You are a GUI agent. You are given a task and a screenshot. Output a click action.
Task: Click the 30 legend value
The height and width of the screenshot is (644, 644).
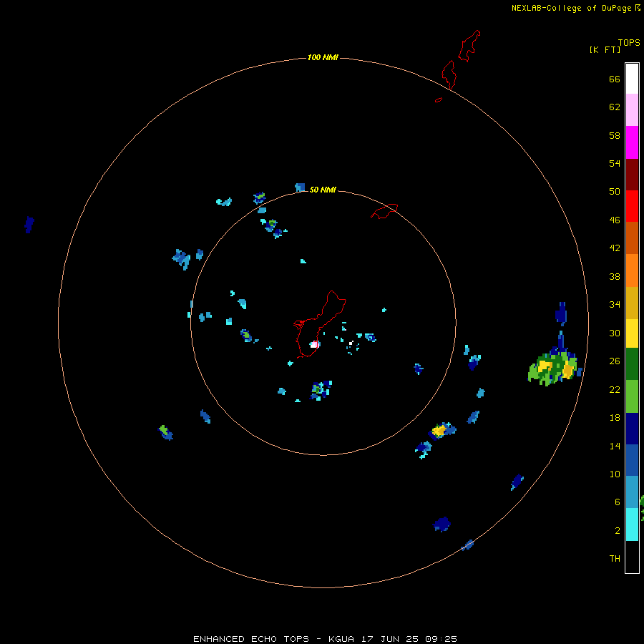[615, 333]
